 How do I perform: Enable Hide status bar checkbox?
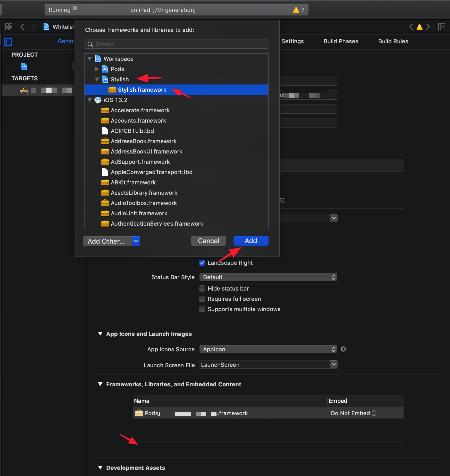pos(202,288)
